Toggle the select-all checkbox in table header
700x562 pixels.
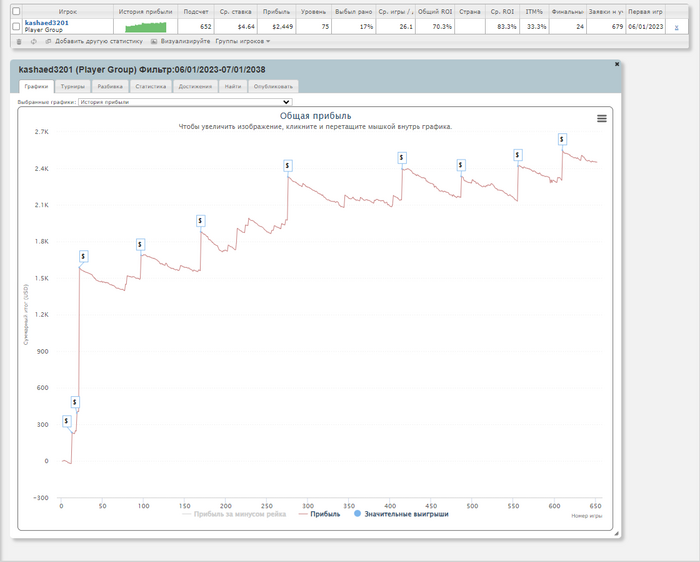pyautogui.click(x=15, y=11)
